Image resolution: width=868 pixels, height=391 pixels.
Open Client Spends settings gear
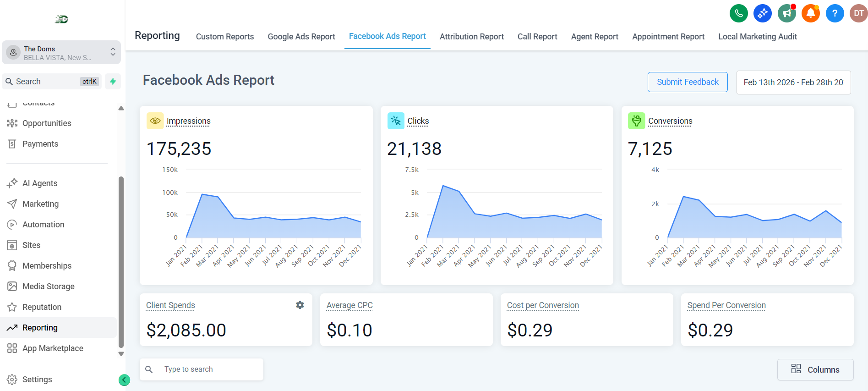click(x=300, y=305)
